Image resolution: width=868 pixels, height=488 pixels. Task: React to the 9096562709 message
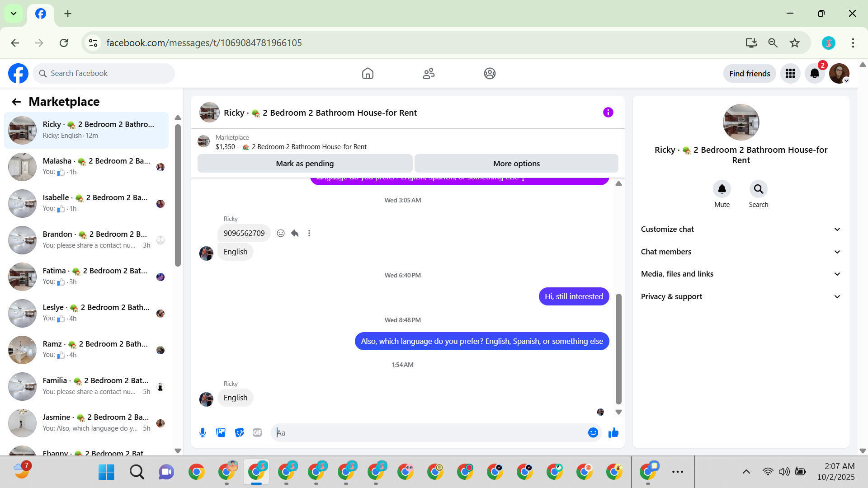click(x=281, y=233)
